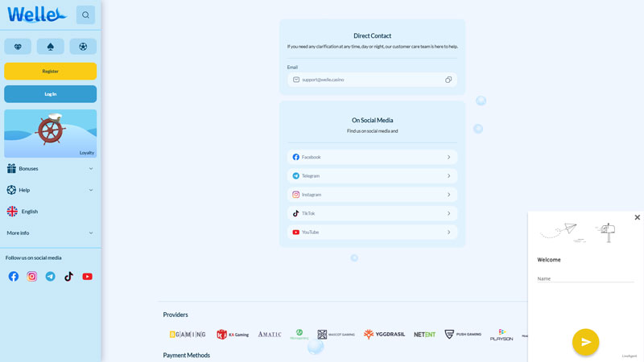The image size is (644, 362).
Task: Expand the Bonuses menu
Action: pyautogui.click(x=50, y=169)
